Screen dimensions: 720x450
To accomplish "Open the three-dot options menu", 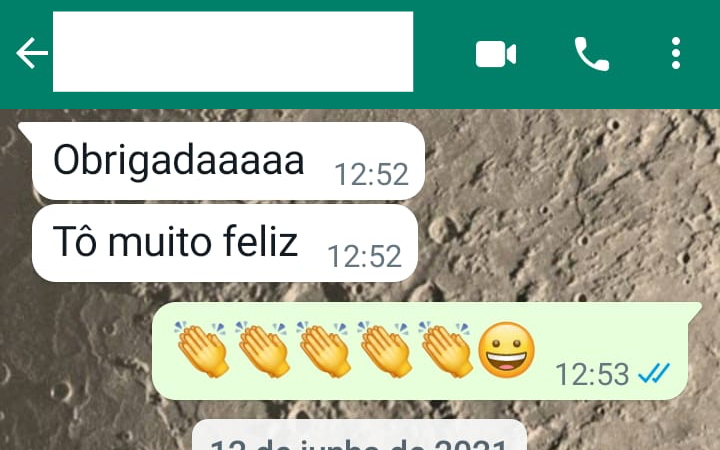I will point(675,54).
